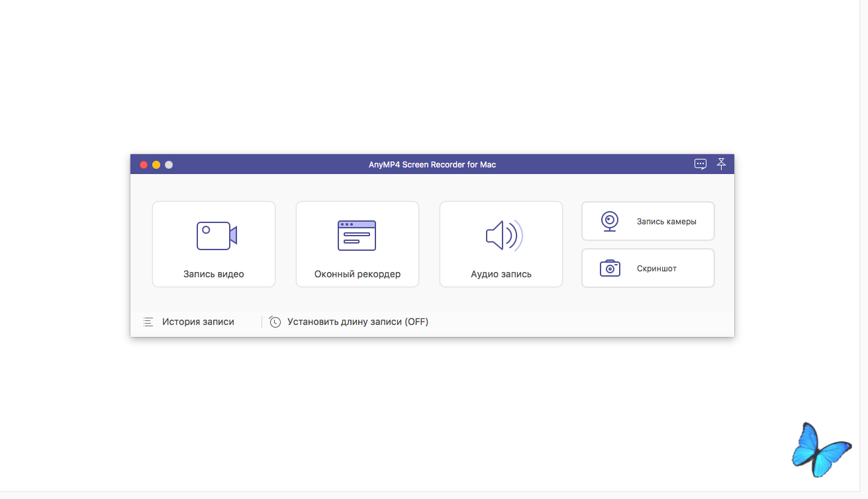The width and height of the screenshot is (868, 499).
Task: Click the gray zoom button in title bar
Action: [x=169, y=165]
